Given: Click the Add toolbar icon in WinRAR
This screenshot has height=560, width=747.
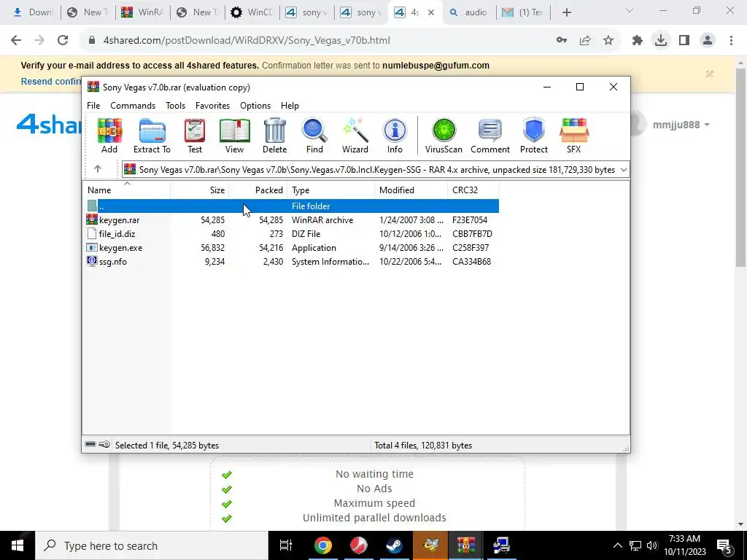Looking at the screenshot, I should (x=109, y=136).
